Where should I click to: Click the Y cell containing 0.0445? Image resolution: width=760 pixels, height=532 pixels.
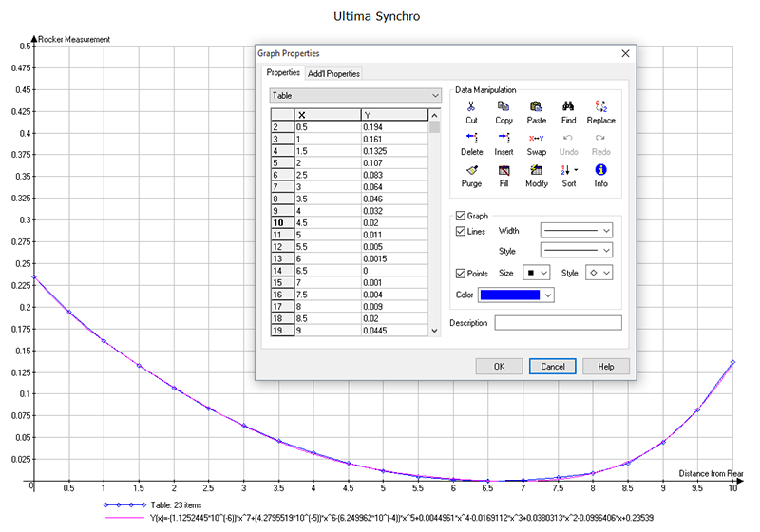394,331
